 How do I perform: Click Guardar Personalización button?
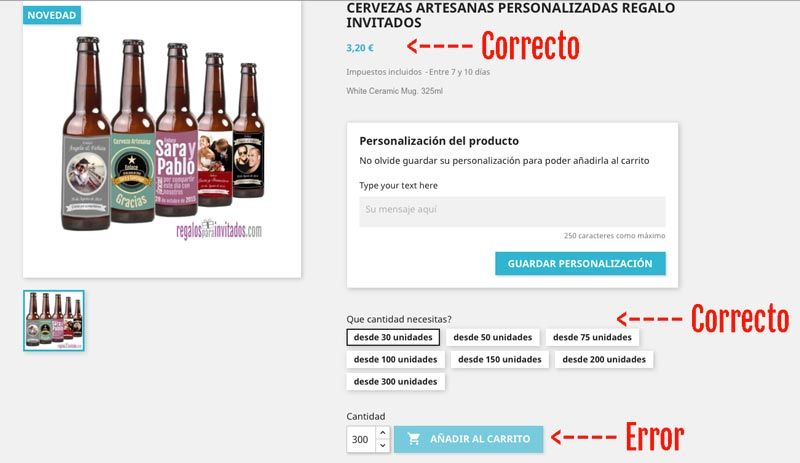click(x=580, y=263)
